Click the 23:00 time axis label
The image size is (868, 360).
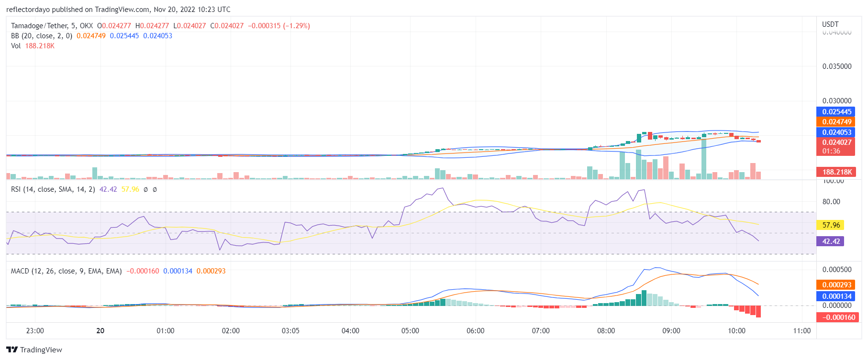(x=35, y=331)
